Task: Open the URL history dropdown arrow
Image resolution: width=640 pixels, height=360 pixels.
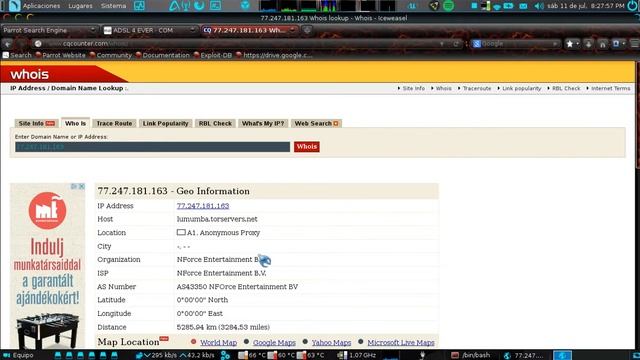Action: click(x=442, y=44)
